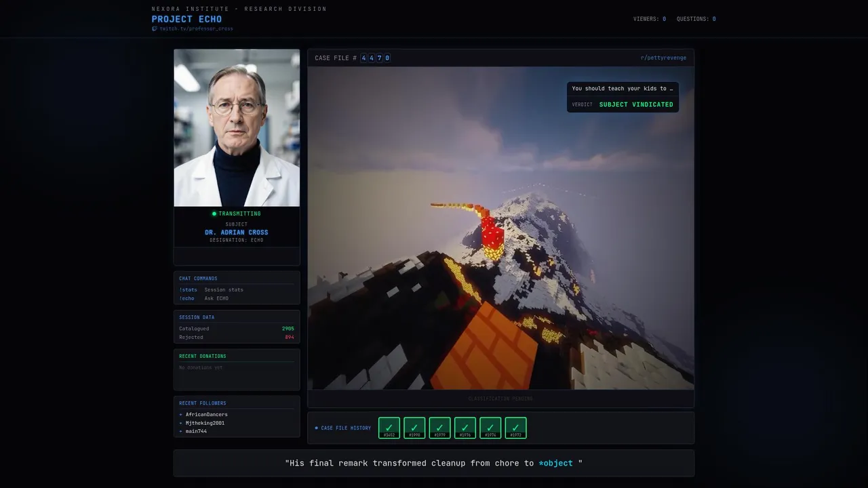Click the Session Data panel heading
Viewport: 868px width, 488px height.
pos(197,317)
